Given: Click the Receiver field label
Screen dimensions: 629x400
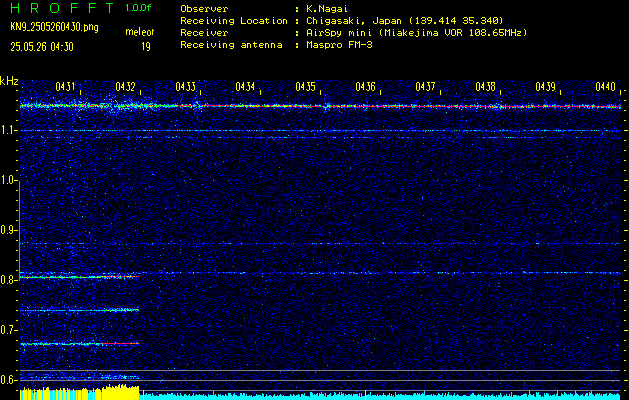Looking at the screenshot, I should click(x=204, y=32).
